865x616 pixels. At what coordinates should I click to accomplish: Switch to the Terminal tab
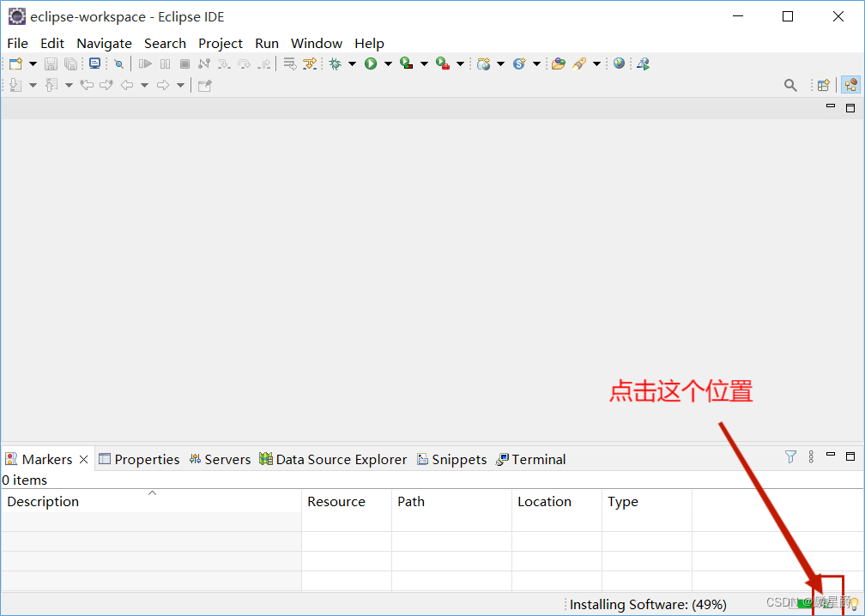530,459
